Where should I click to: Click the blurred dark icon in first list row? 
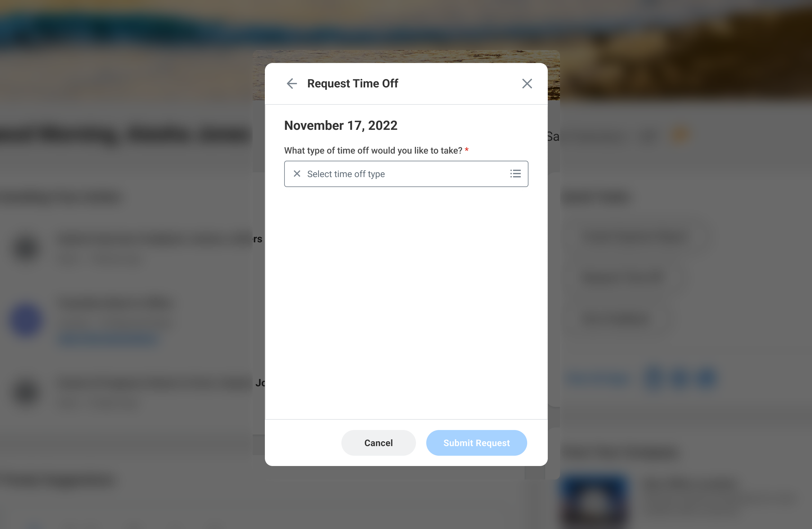(27, 249)
